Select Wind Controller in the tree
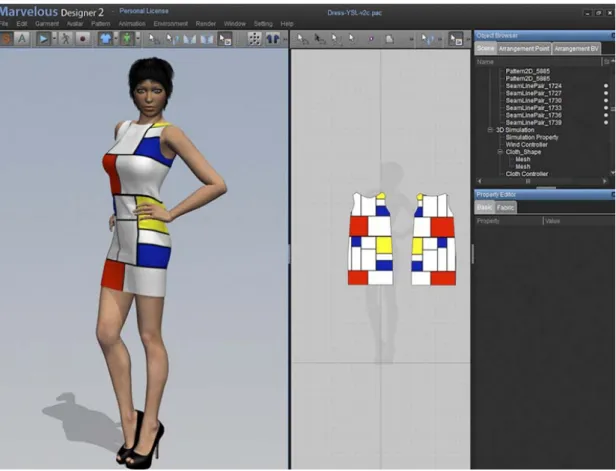616x471 pixels. point(526,145)
